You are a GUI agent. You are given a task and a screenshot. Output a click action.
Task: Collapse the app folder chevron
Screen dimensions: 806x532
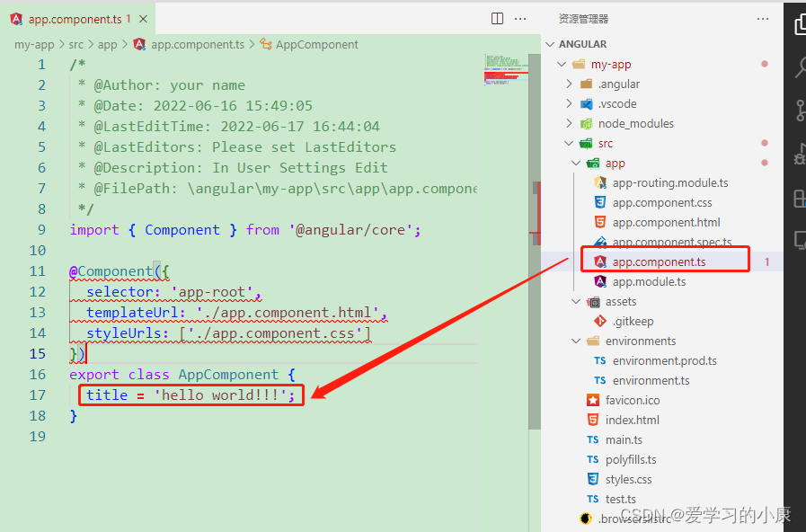576,163
